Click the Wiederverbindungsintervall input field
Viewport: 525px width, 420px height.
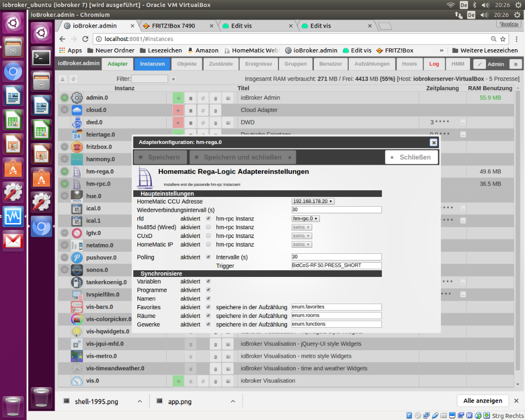336,210
